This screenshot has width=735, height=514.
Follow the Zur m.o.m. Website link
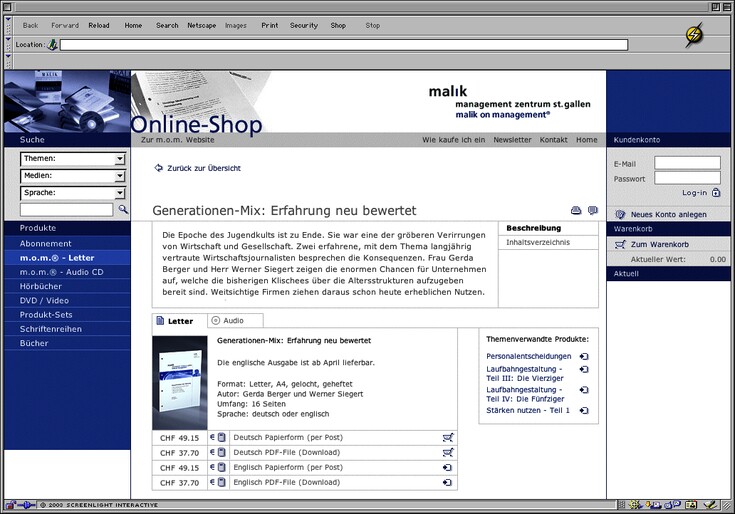[178, 140]
